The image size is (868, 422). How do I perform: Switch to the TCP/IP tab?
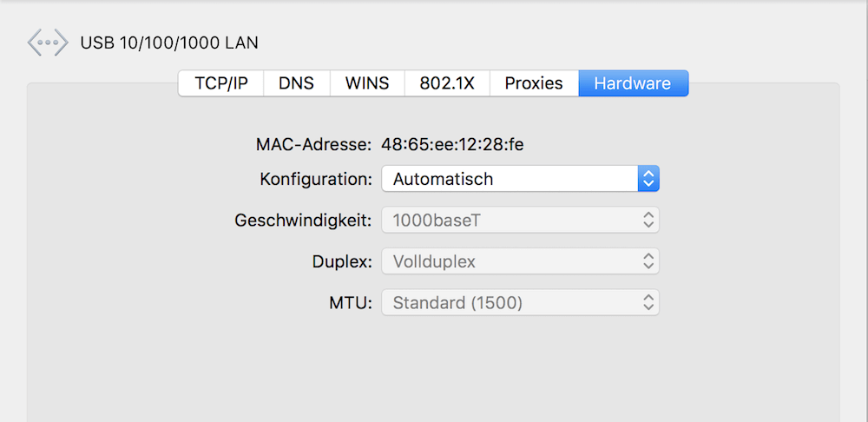[220, 83]
